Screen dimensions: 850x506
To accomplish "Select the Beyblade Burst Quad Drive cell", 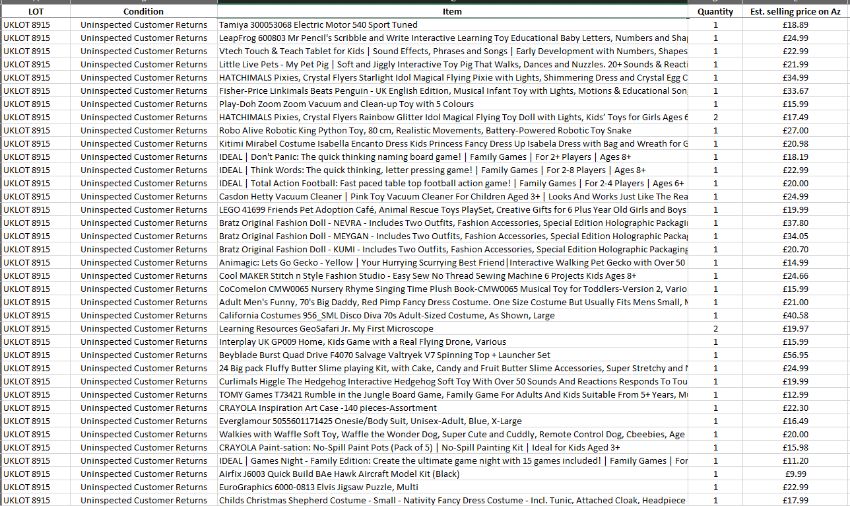I will pos(453,355).
